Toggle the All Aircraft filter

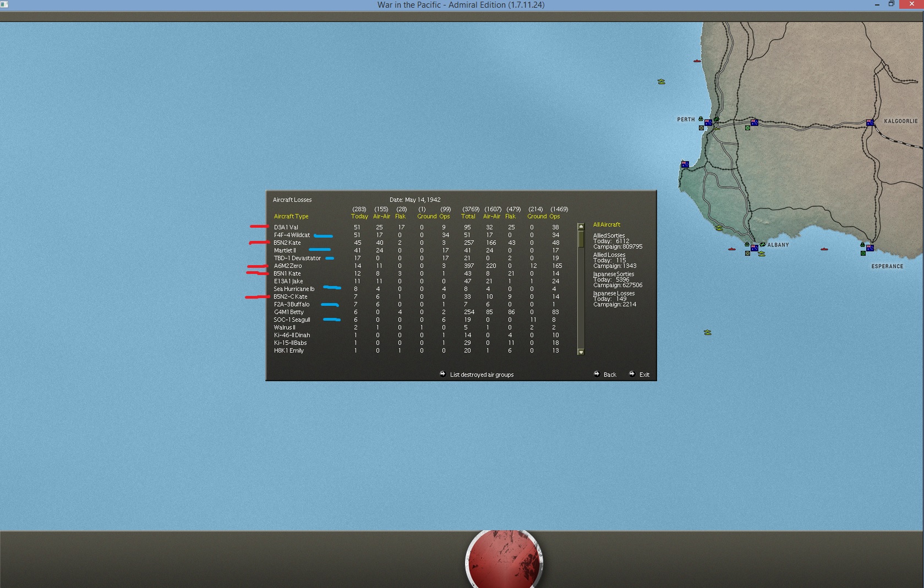[606, 224]
